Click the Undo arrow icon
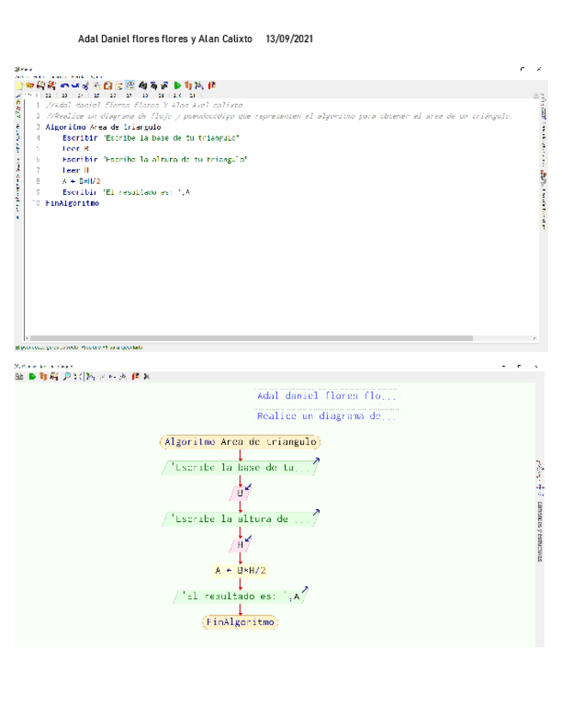Viewport: 562px width, 728px height. [65, 85]
